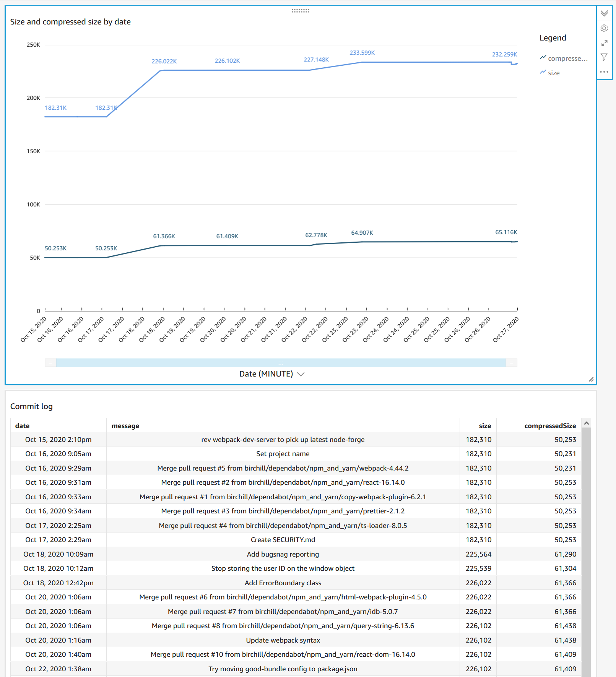Image resolution: width=616 pixels, height=677 pixels.
Task: Click the pull request #5 webpack-4.44.2 message cell
Action: point(283,468)
